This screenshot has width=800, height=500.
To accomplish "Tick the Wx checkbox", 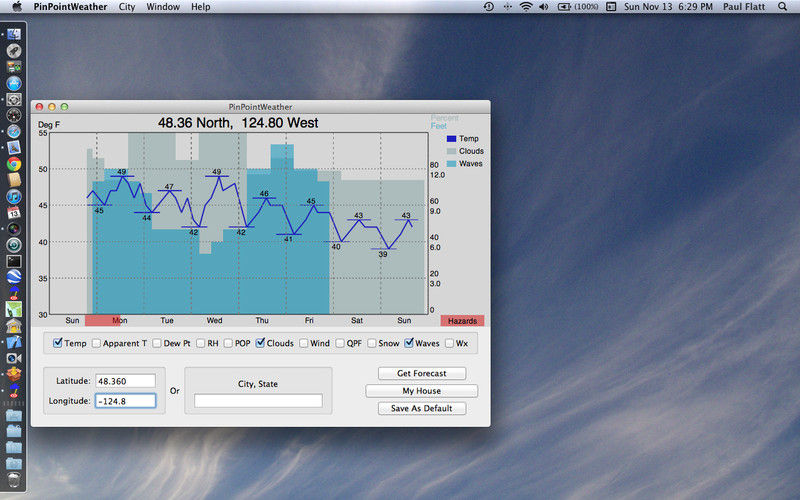I will (449, 343).
